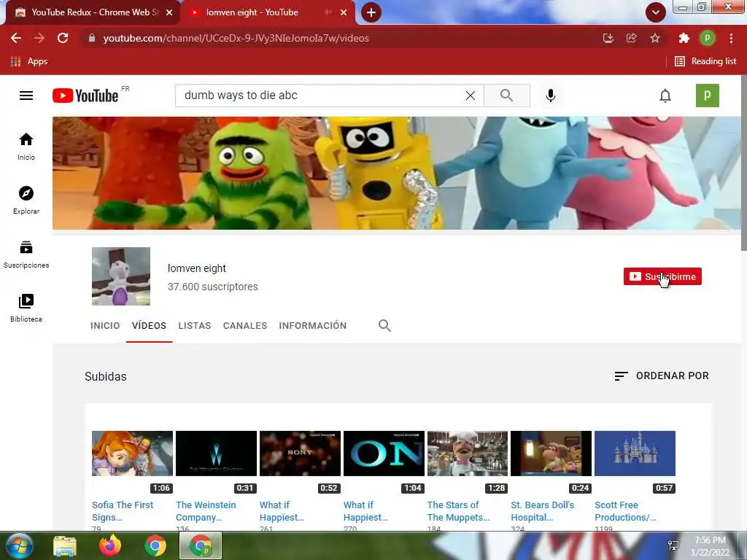Screen dimensions: 747x560
Task: Click the network icon in the system tray
Action: [x=673, y=545]
